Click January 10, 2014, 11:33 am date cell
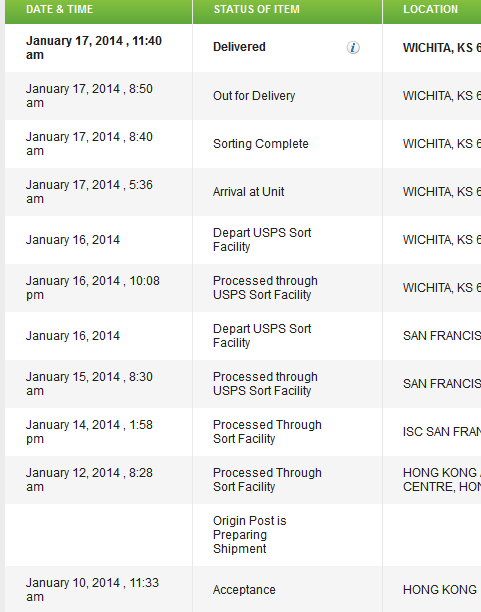Viewport: 481px width, 612px height. coord(93,590)
